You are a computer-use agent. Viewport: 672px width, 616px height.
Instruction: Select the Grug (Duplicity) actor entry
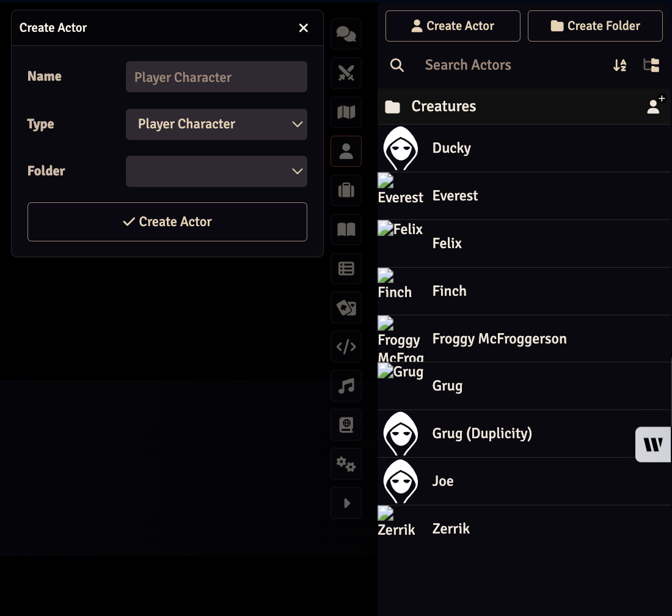[x=481, y=433]
